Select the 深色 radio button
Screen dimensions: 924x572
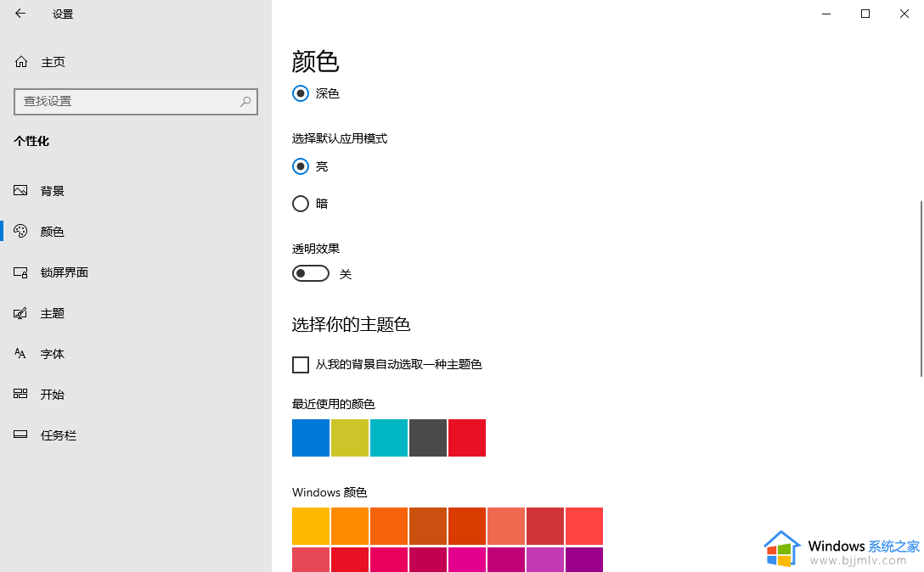point(301,93)
